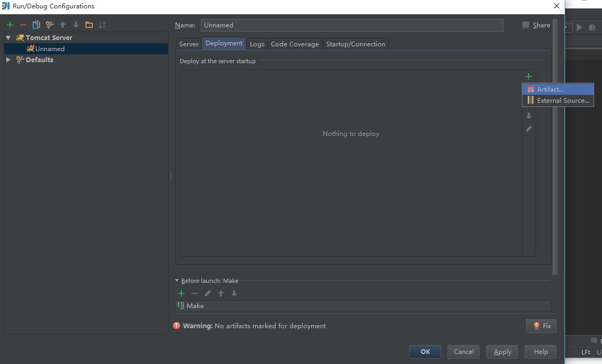Switch to Startup/Connection tab
The width and height of the screenshot is (602, 364).
[x=355, y=44]
